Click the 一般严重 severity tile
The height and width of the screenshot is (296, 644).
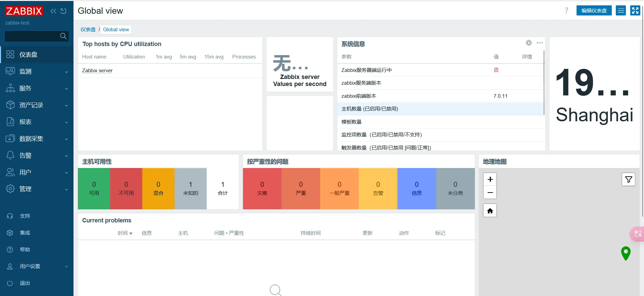339,188
